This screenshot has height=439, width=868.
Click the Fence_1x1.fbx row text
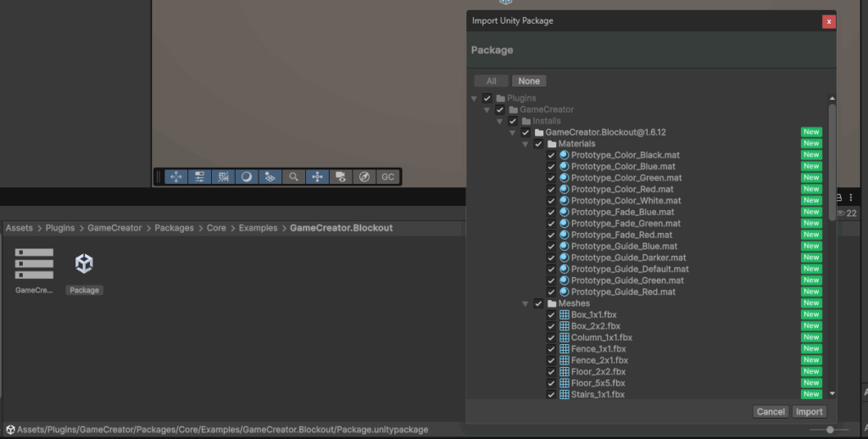click(x=598, y=349)
